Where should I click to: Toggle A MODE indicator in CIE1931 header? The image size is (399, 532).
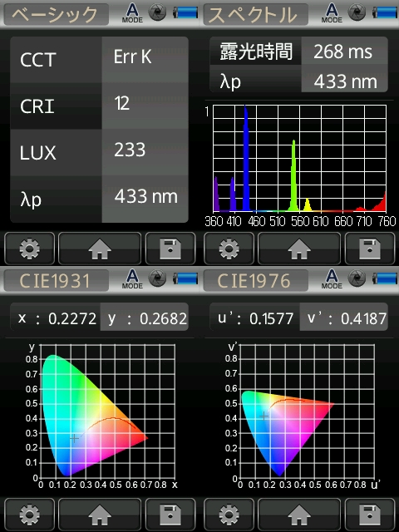(132, 279)
